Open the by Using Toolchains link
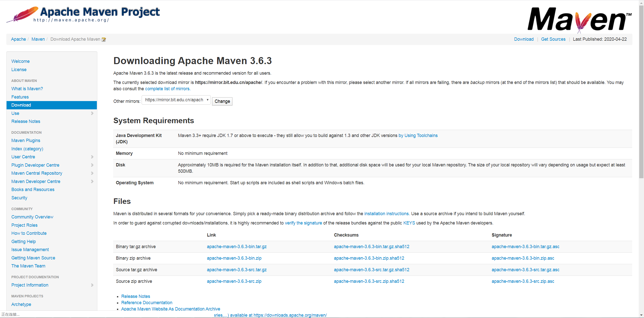Image resolution: width=644 pixels, height=318 pixels. [x=418, y=135]
